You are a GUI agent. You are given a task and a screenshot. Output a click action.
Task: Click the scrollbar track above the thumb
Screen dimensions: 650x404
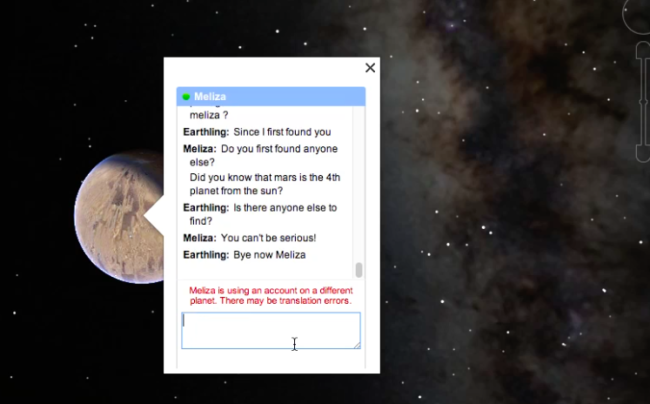(359, 180)
